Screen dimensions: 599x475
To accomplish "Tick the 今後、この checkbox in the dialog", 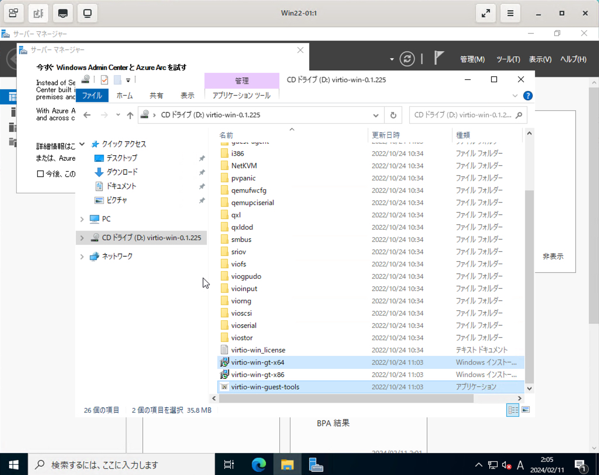I will [x=40, y=174].
